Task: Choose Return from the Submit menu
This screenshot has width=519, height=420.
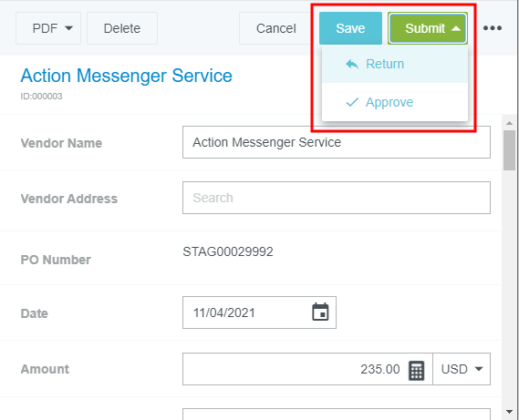Action: point(395,64)
